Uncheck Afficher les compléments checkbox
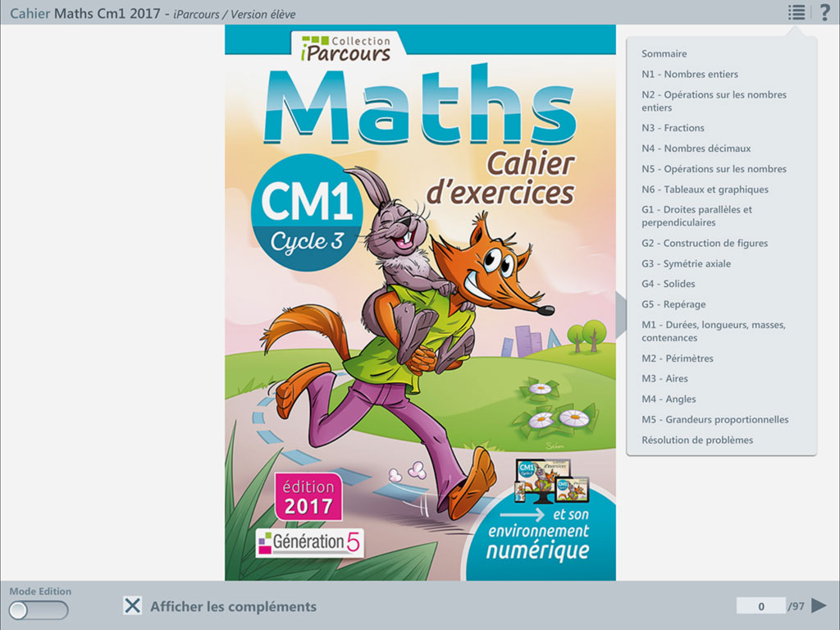This screenshot has height=630, width=840. [x=132, y=606]
